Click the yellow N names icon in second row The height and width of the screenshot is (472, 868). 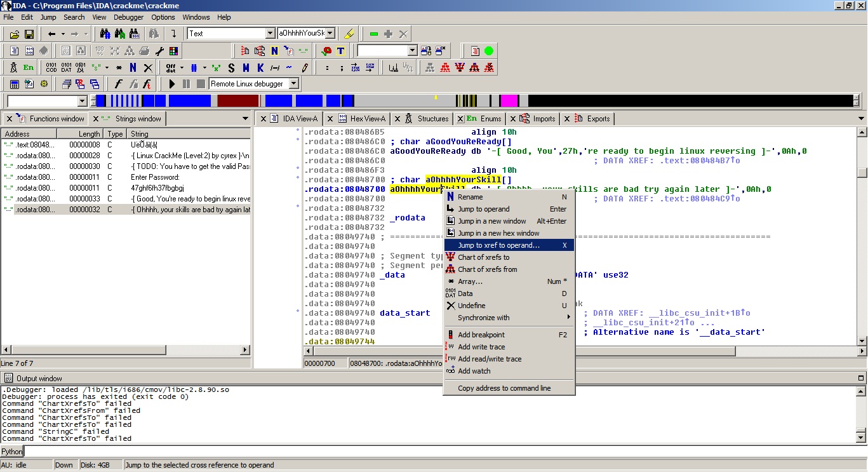tap(274, 51)
